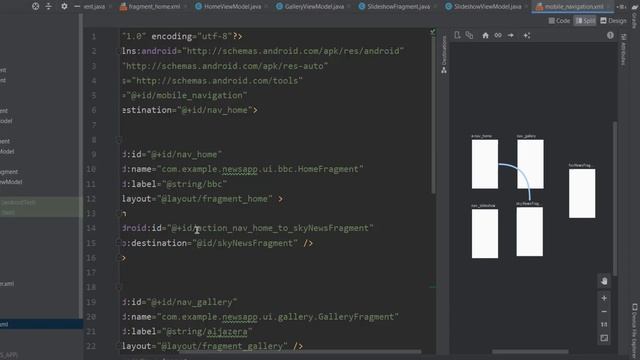Open the Attributes side panel
This screenshot has height=360, width=640.
(623, 49)
